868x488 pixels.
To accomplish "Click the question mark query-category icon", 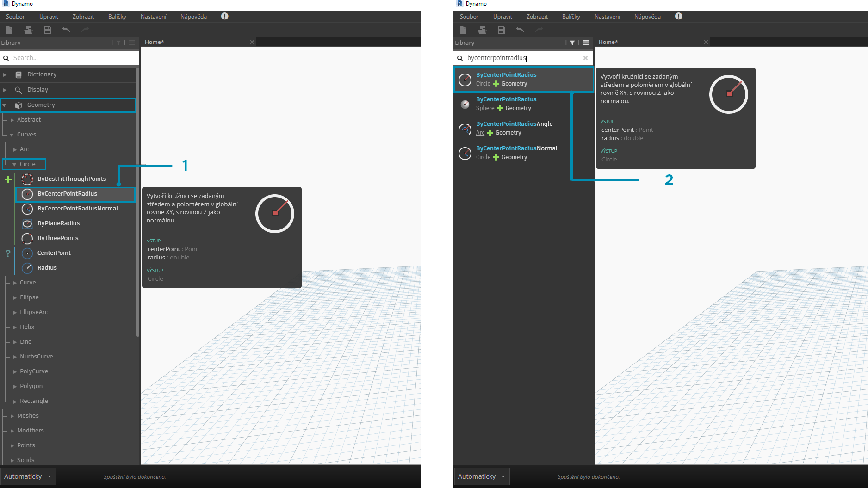I will [8, 253].
